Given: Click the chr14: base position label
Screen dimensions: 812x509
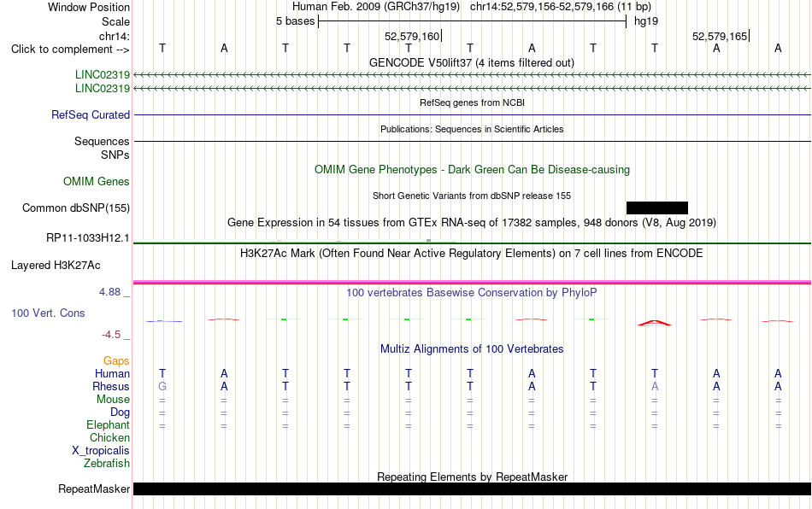Looking at the screenshot, I should click(x=115, y=36).
